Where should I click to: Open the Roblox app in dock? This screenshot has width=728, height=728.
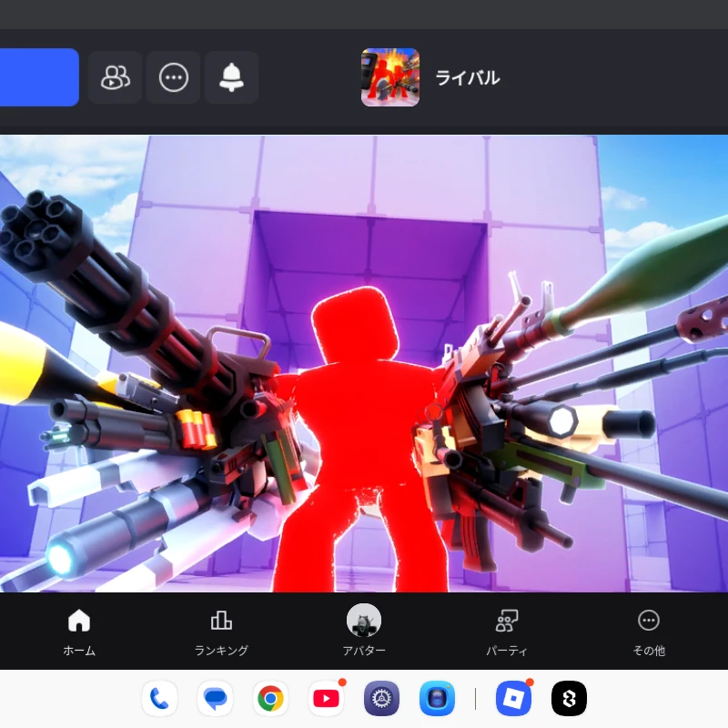click(x=513, y=698)
